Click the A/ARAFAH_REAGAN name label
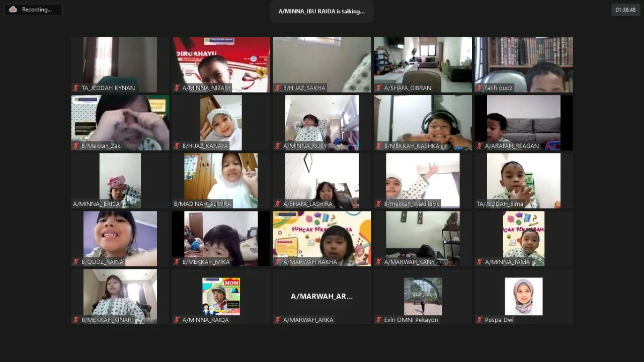The width and height of the screenshot is (644, 362). point(511,146)
